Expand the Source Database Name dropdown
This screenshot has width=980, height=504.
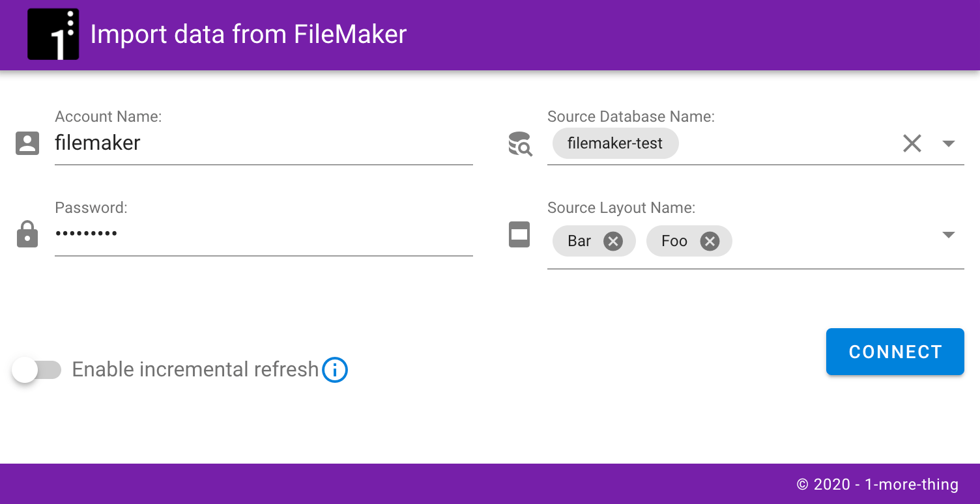click(949, 143)
